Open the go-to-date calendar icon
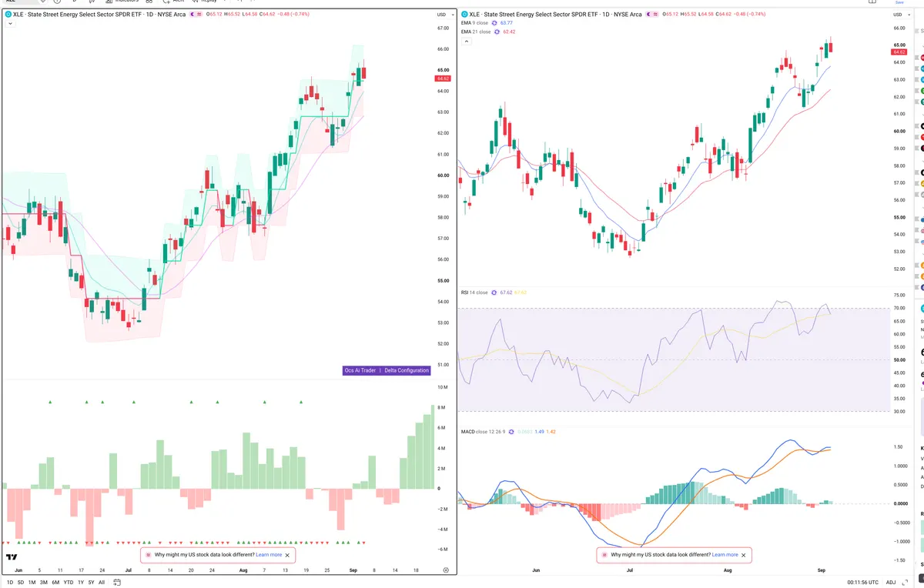 117,582
